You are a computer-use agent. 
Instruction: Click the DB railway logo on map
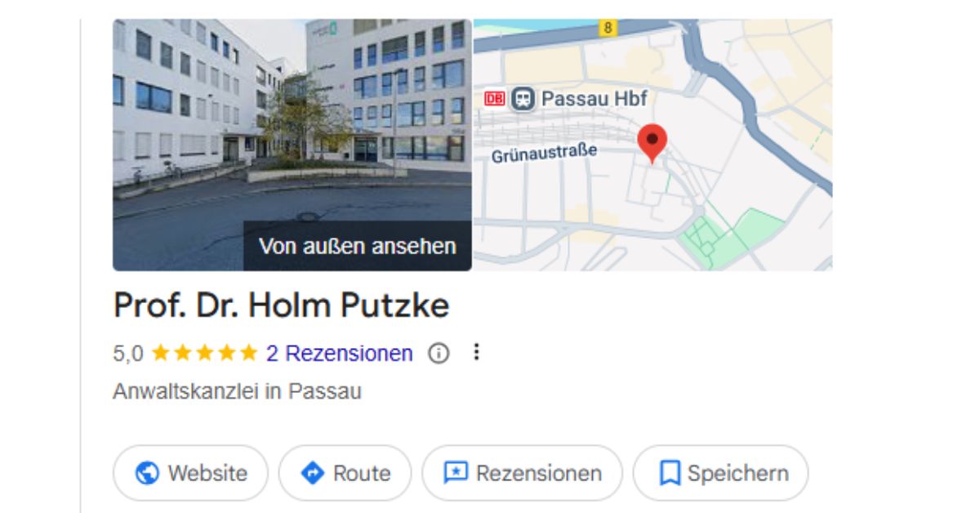pyautogui.click(x=495, y=99)
